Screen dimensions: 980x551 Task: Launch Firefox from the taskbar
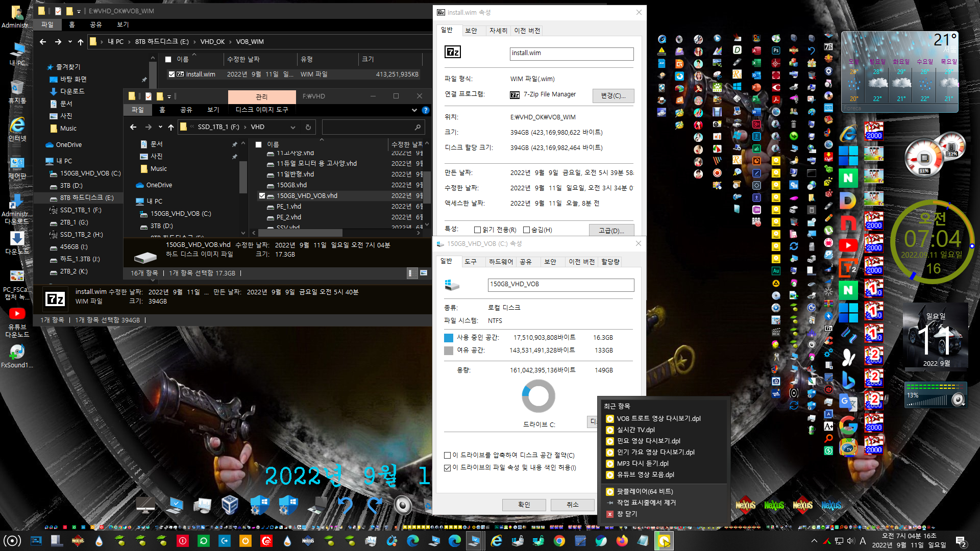[622, 541]
